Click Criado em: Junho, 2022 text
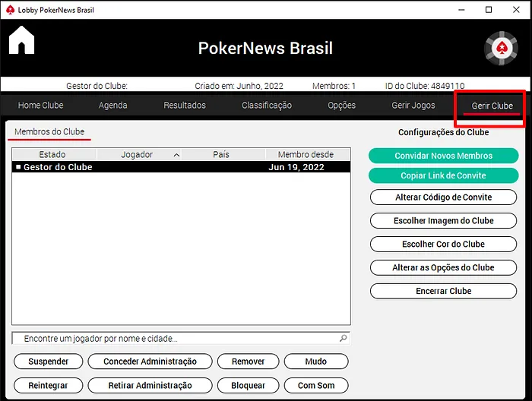532x401 pixels. [239, 86]
